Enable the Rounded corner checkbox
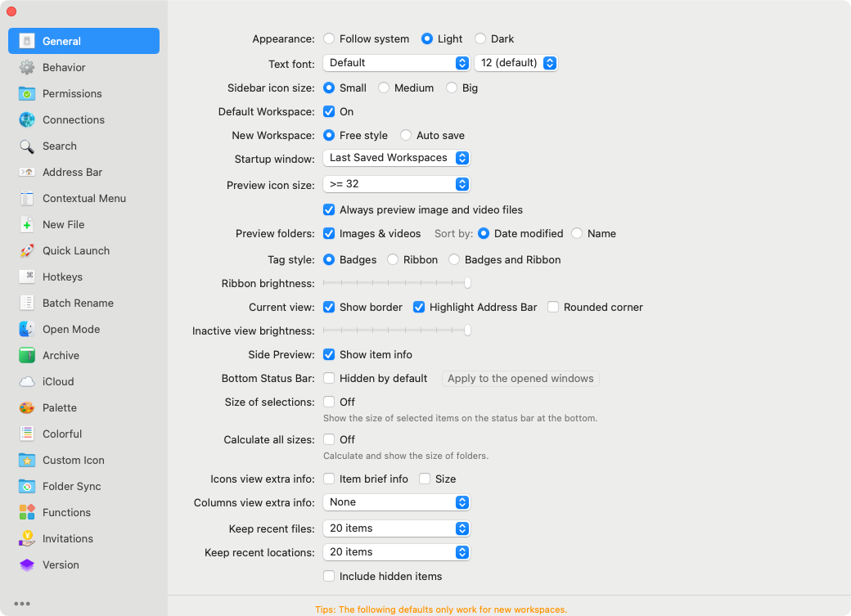Image resolution: width=851 pixels, height=616 pixels. click(x=553, y=308)
